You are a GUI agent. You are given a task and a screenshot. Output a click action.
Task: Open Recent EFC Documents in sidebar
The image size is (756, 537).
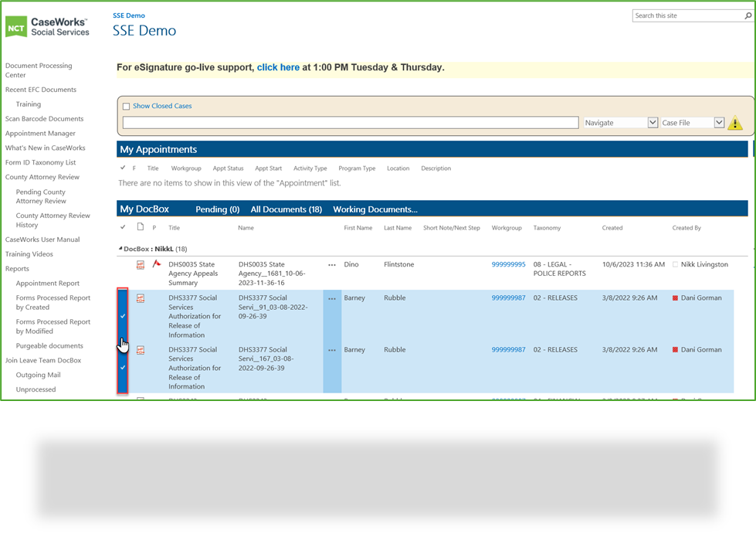tap(41, 90)
